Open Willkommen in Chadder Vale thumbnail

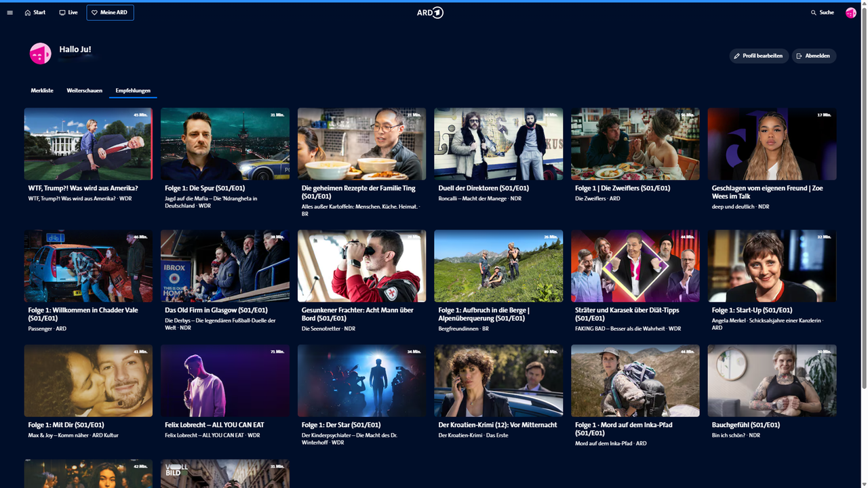point(88,266)
